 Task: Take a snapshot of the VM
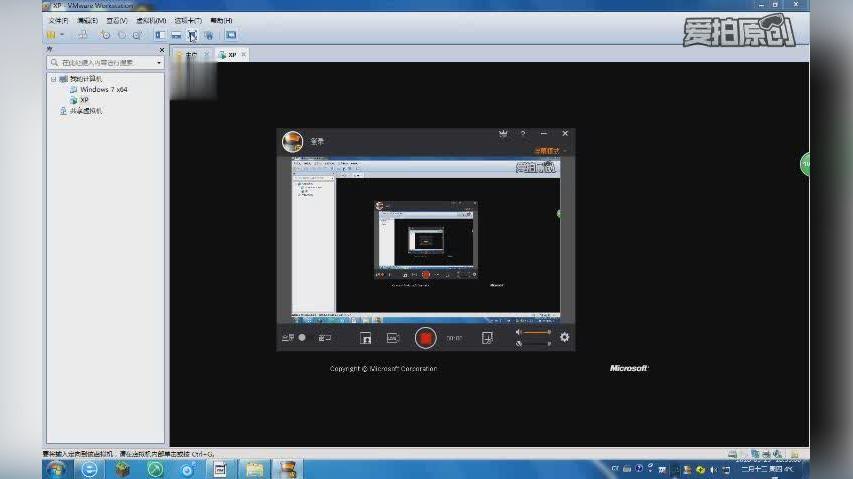coord(105,35)
